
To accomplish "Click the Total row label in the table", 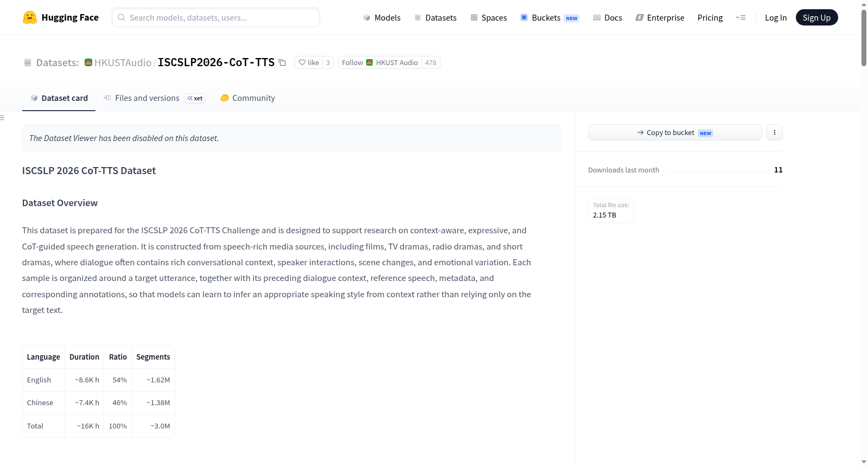I will click(x=35, y=426).
